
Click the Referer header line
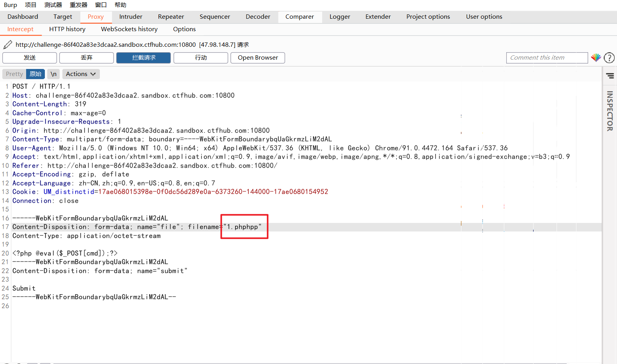tap(145, 166)
